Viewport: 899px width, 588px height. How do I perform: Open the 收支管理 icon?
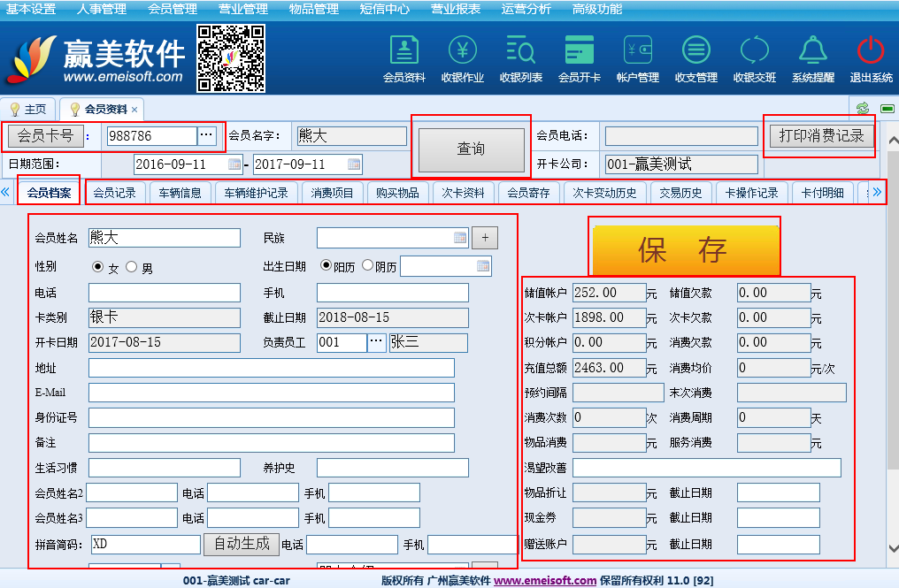point(695,50)
